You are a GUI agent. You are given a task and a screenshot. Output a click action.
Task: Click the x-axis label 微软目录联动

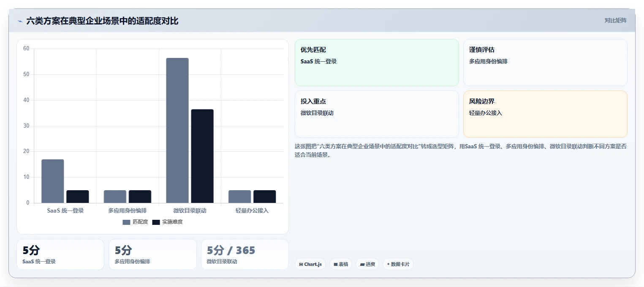190,210
